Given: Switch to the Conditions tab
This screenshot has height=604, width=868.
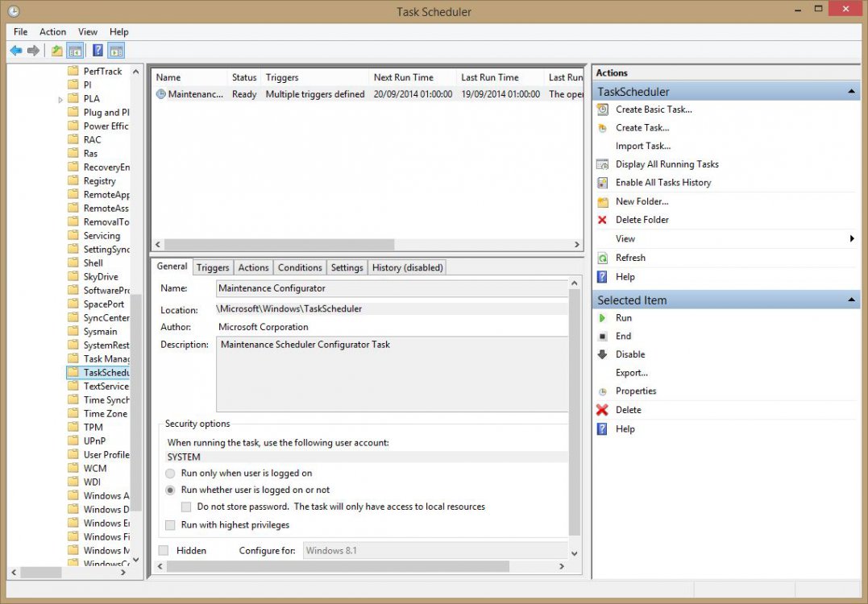Looking at the screenshot, I should (300, 267).
